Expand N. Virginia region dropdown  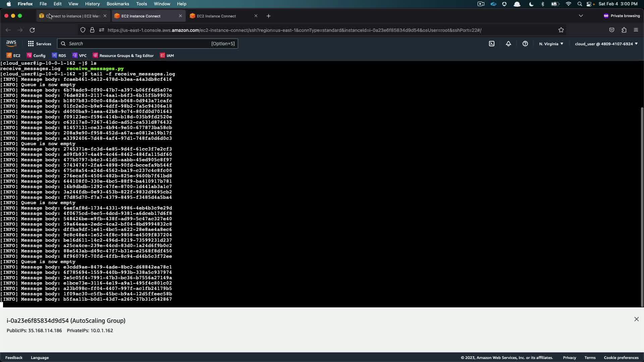[x=551, y=44]
